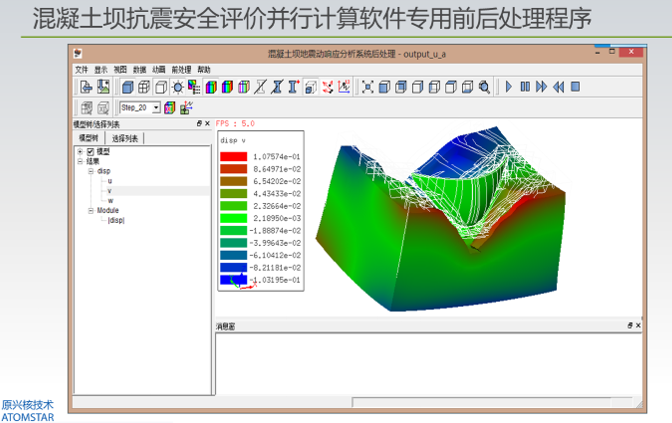The height and width of the screenshot is (423, 672).
Task: Select the w displacement result
Action: (x=111, y=201)
